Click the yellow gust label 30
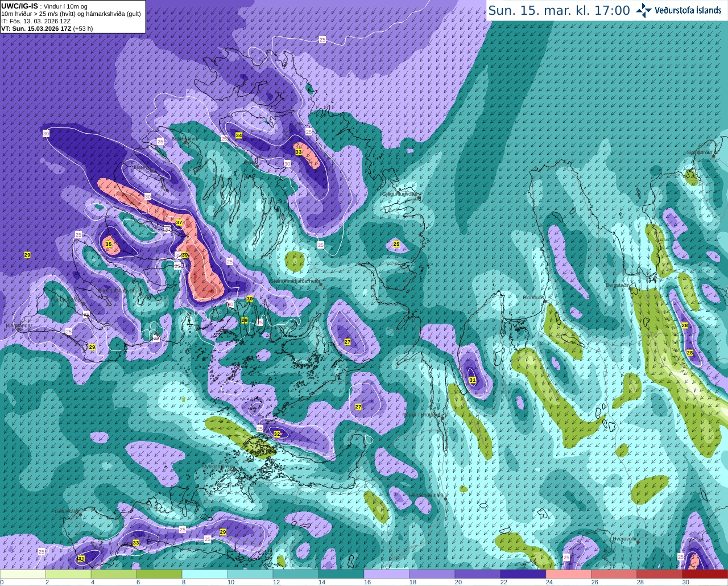This screenshot has width=728, height=586. [250, 299]
